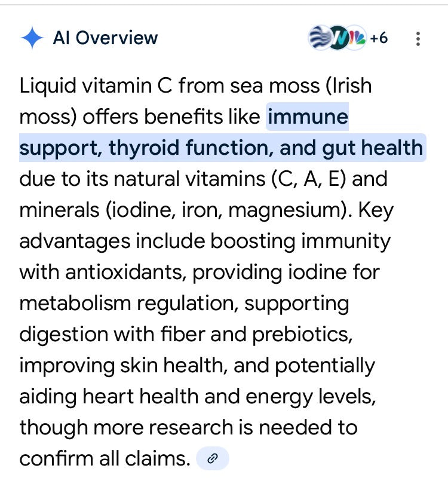Expand the +6 additional sources
Screen dimensions: 448x496
(x=378, y=38)
